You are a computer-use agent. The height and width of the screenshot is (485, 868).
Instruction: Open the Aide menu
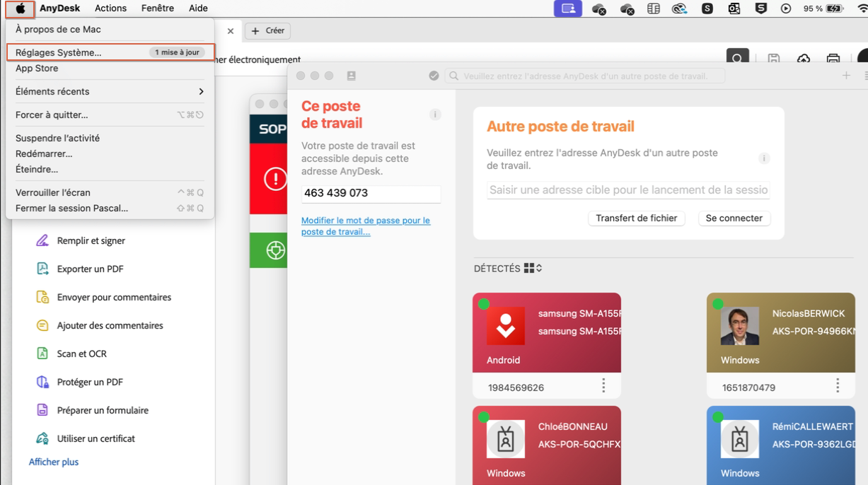coord(198,8)
